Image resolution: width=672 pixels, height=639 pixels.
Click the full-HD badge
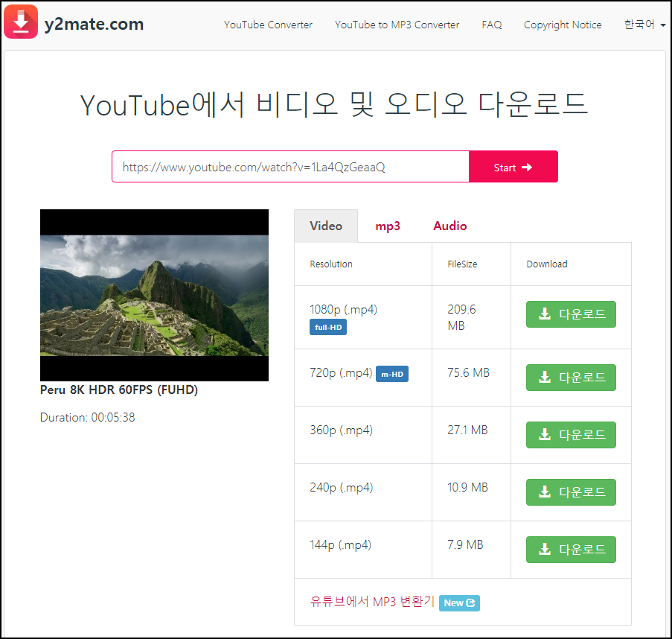click(328, 327)
